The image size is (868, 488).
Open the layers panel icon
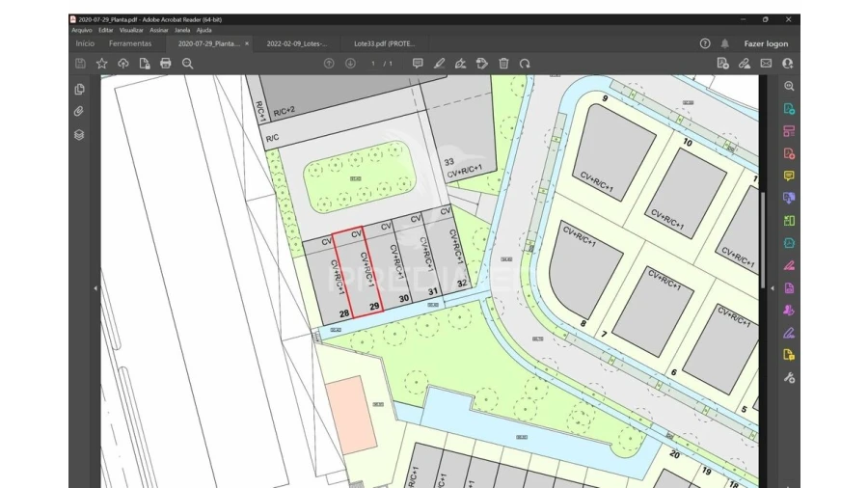(x=79, y=135)
